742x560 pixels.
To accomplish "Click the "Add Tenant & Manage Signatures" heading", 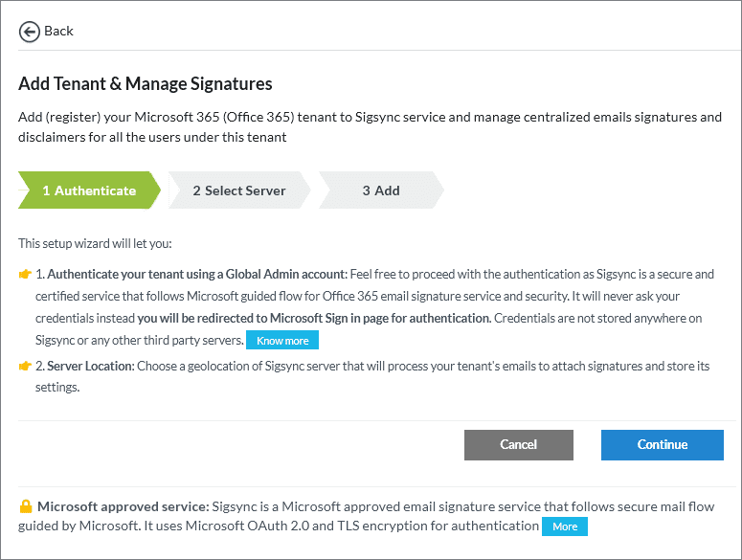I will 146,84.
